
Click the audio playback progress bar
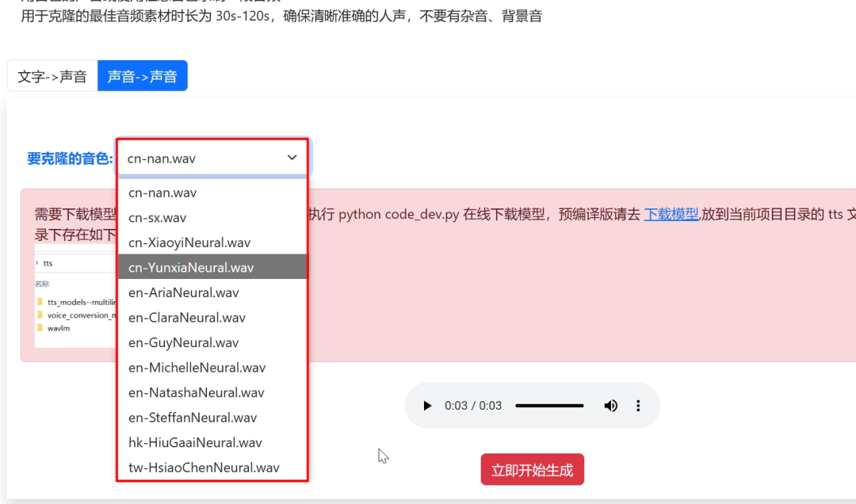(x=549, y=405)
